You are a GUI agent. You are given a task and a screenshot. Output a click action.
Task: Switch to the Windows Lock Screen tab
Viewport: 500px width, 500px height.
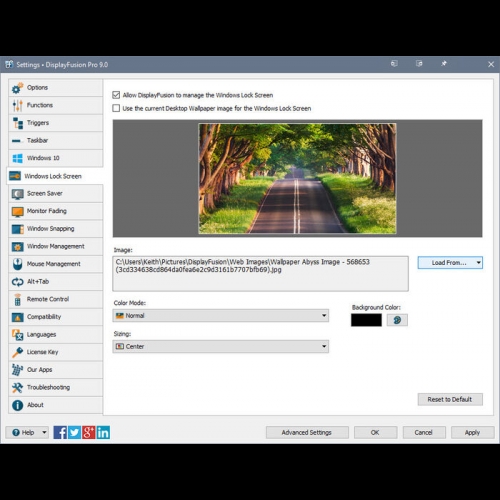tap(55, 176)
